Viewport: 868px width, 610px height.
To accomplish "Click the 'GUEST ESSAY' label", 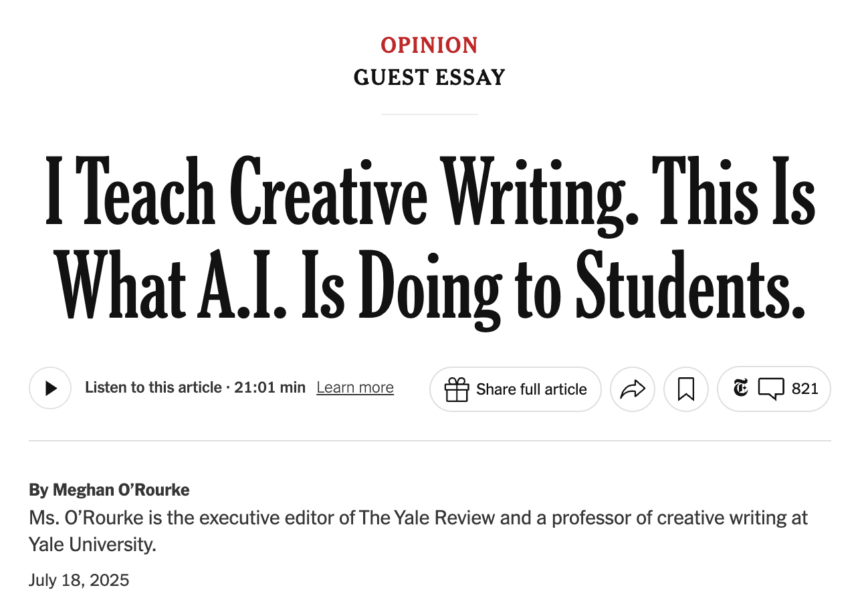I will [429, 78].
